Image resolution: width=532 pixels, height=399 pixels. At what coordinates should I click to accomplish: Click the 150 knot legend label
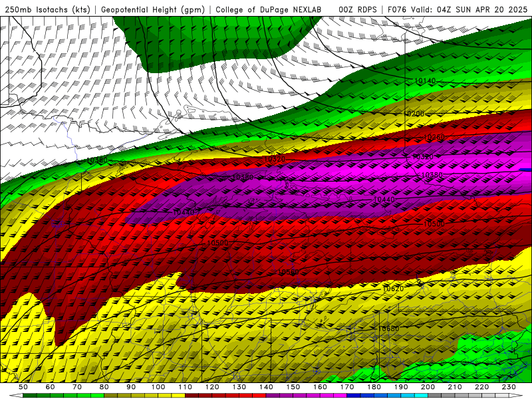point(293,387)
